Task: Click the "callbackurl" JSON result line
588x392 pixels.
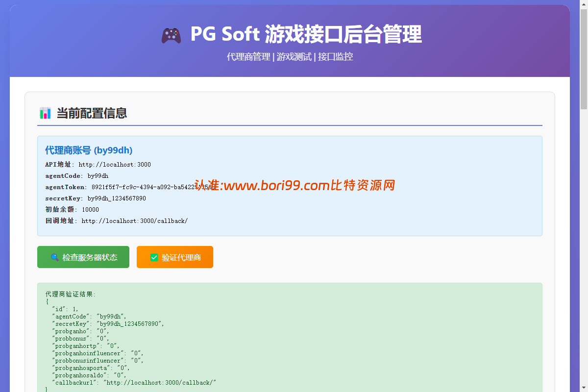Action: click(x=134, y=383)
